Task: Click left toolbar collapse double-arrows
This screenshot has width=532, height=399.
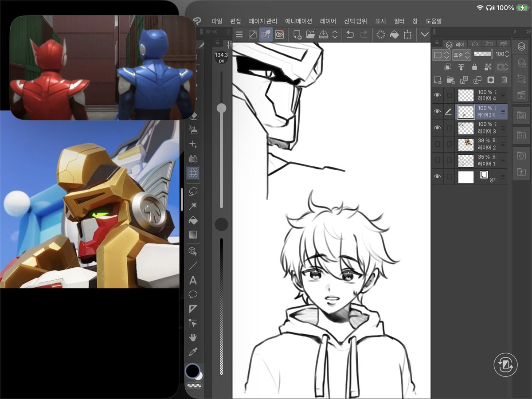Action: tap(215, 31)
